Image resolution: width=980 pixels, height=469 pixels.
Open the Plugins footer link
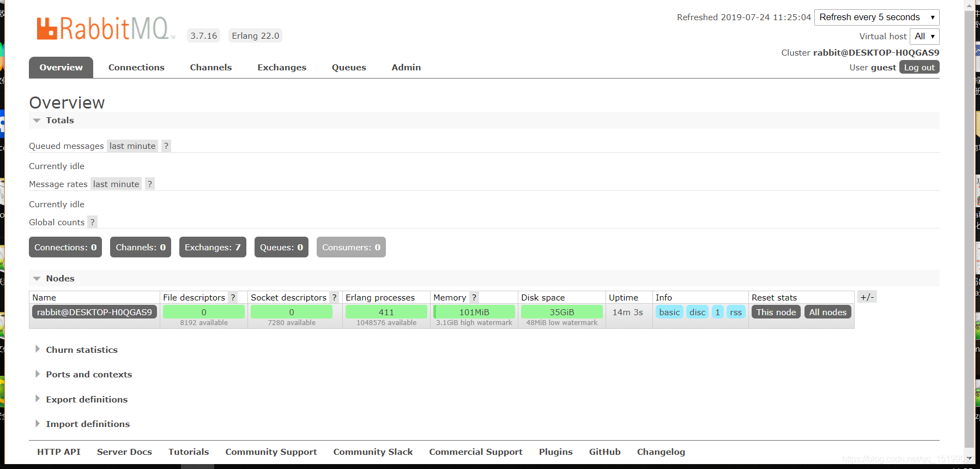(556, 452)
